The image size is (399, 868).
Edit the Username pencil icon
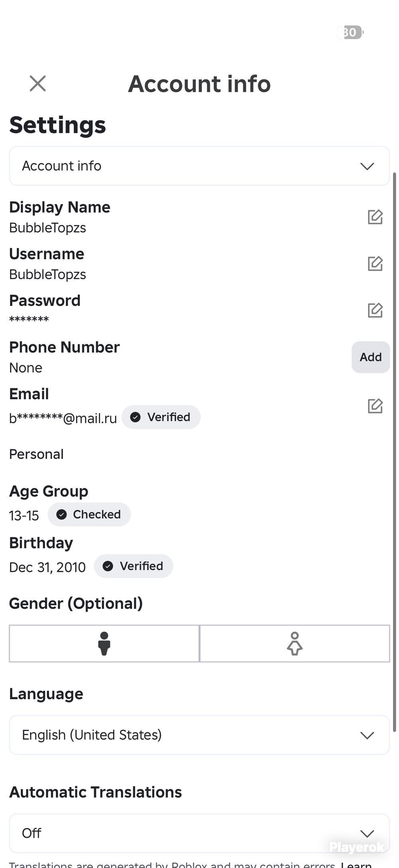tap(375, 264)
